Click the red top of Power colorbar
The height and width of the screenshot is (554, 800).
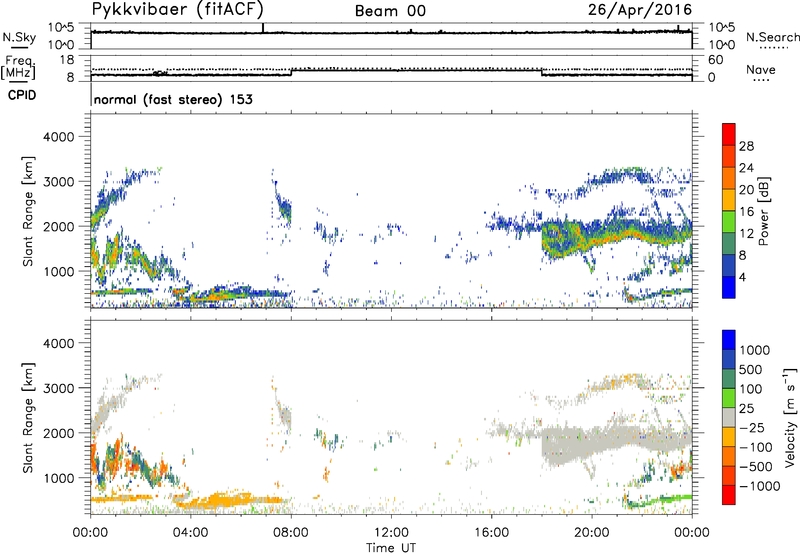point(729,134)
